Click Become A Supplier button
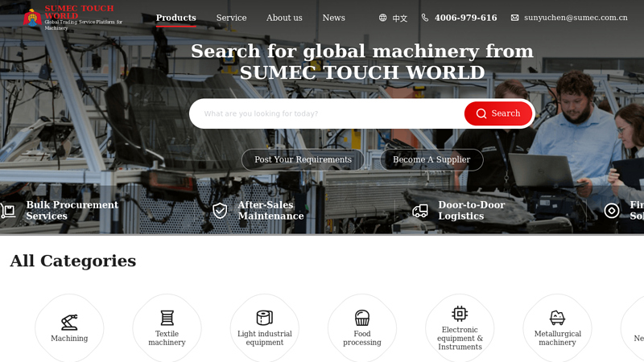Image resolution: width=644 pixels, height=362 pixels. [x=431, y=159]
